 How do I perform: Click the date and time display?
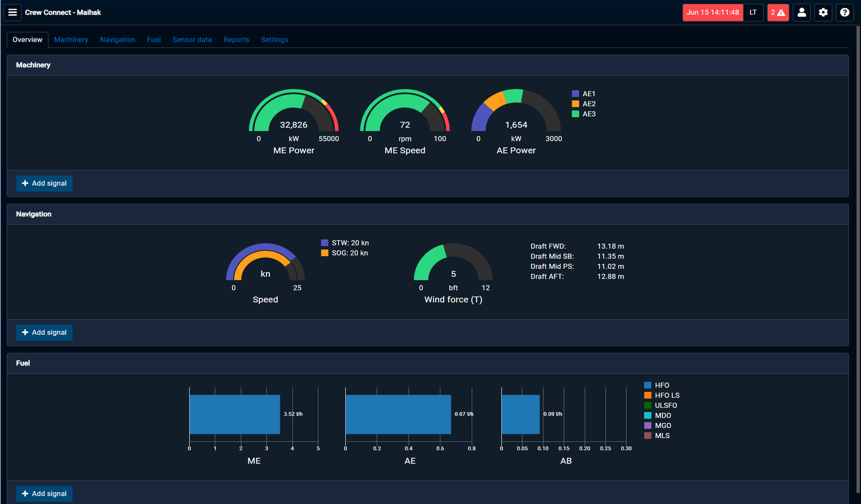point(712,13)
